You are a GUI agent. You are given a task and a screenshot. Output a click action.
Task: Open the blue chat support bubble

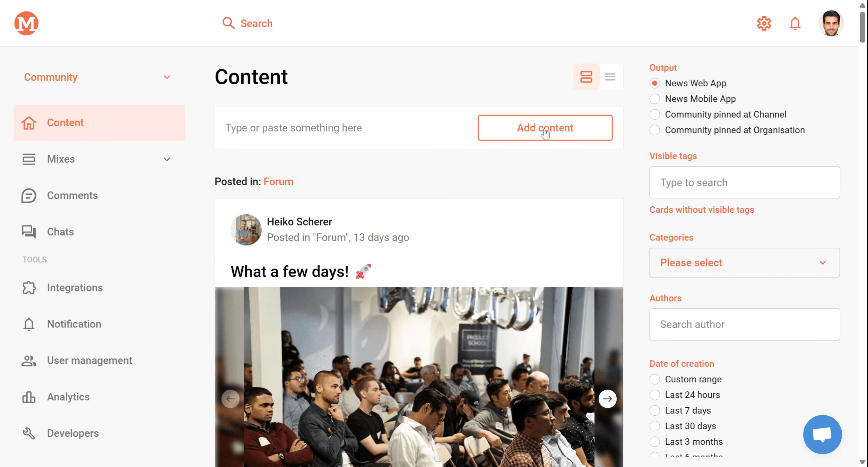[x=822, y=434]
